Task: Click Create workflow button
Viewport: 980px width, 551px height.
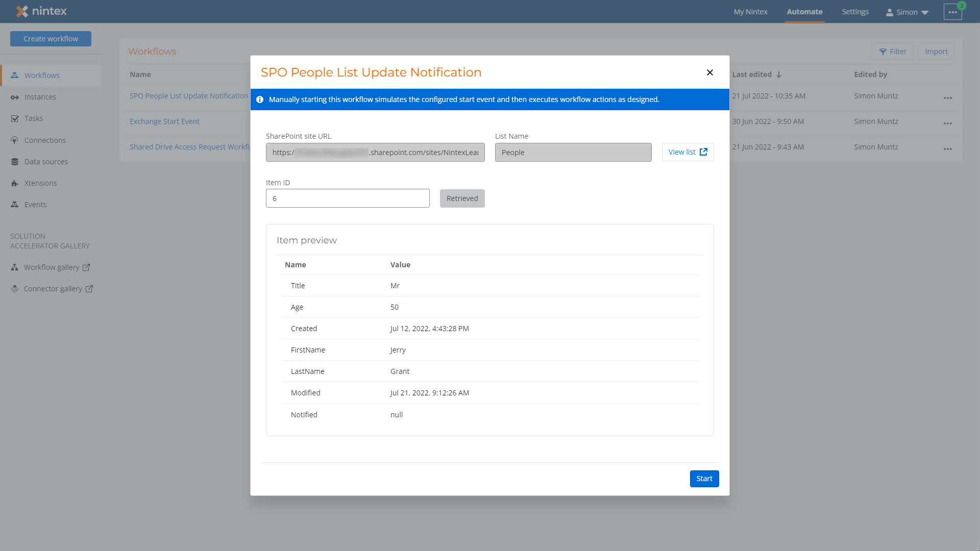Action: coord(51,39)
